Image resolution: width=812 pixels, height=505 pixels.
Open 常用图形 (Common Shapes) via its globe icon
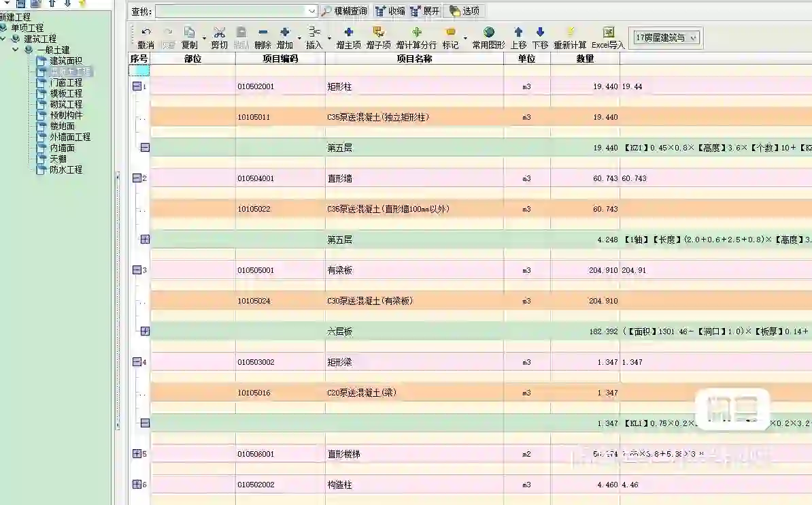pyautogui.click(x=487, y=31)
